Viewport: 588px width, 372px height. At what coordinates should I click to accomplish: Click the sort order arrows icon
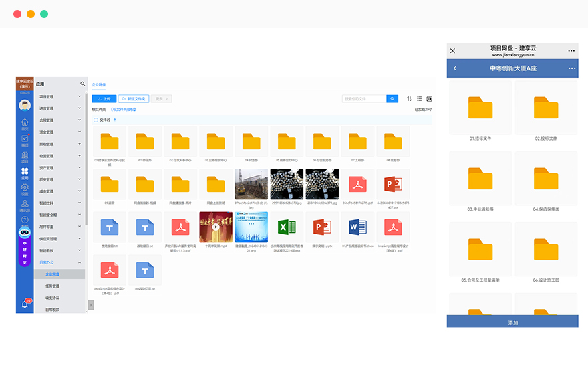click(410, 99)
